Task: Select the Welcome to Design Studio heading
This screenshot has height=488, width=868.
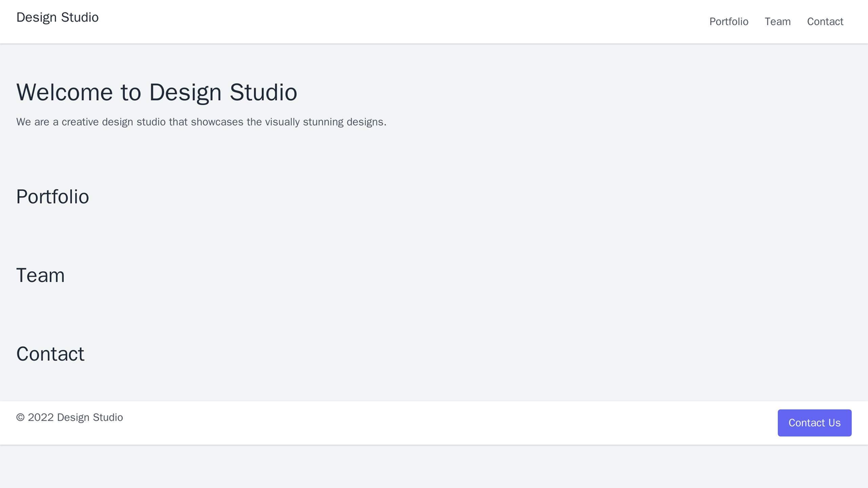Action: click(x=156, y=92)
